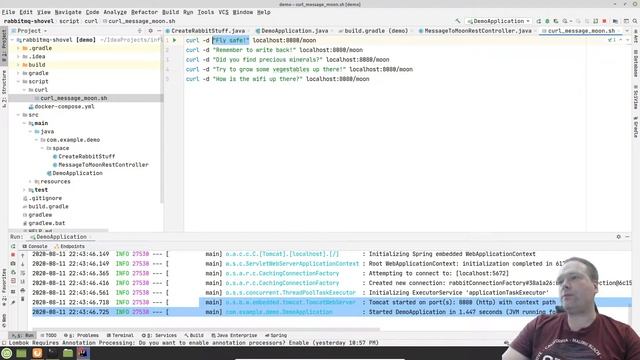Collapse the src folder
This screenshot has height=360, width=640.
[x=18, y=115]
